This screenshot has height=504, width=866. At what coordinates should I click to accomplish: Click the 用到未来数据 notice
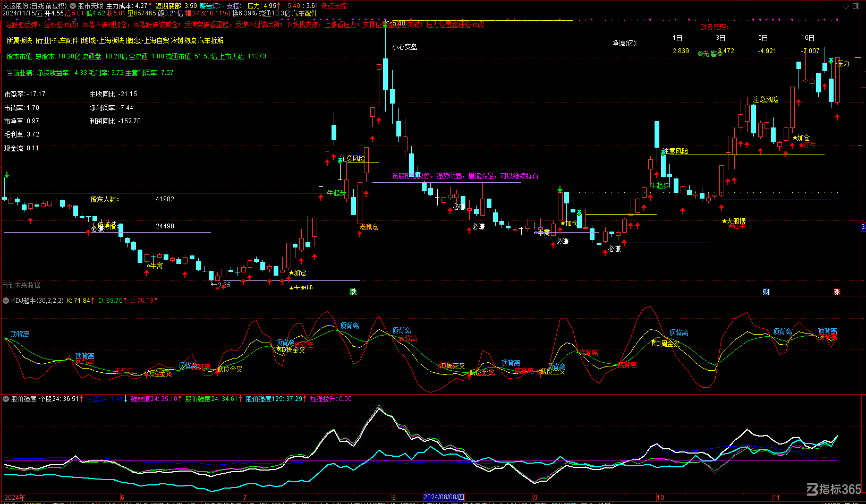click(x=21, y=285)
